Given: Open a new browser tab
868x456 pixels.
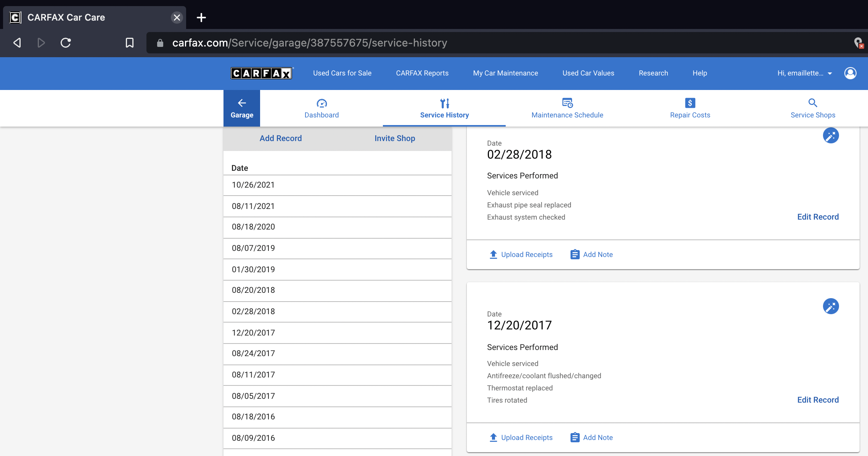Looking at the screenshot, I should (x=201, y=18).
